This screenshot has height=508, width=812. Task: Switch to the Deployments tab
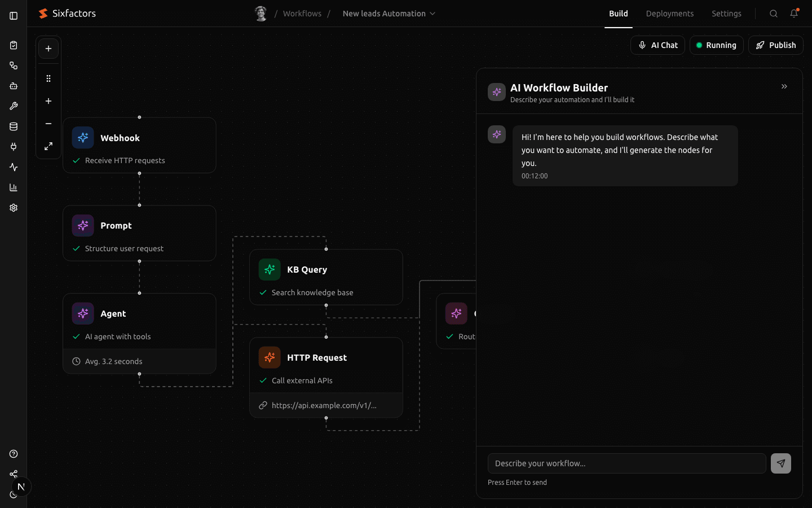click(669, 13)
